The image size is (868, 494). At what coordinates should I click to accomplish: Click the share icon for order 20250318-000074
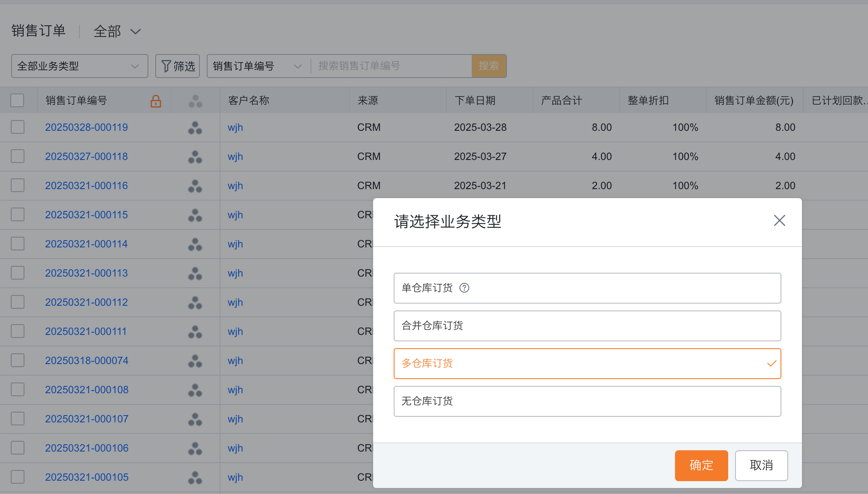pyautogui.click(x=195, y=361)
